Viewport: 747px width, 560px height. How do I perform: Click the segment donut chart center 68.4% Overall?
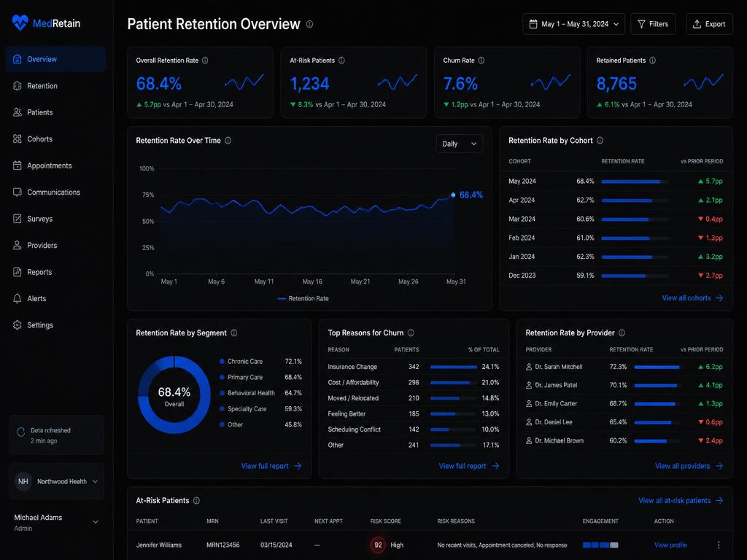tap(174, 396)
